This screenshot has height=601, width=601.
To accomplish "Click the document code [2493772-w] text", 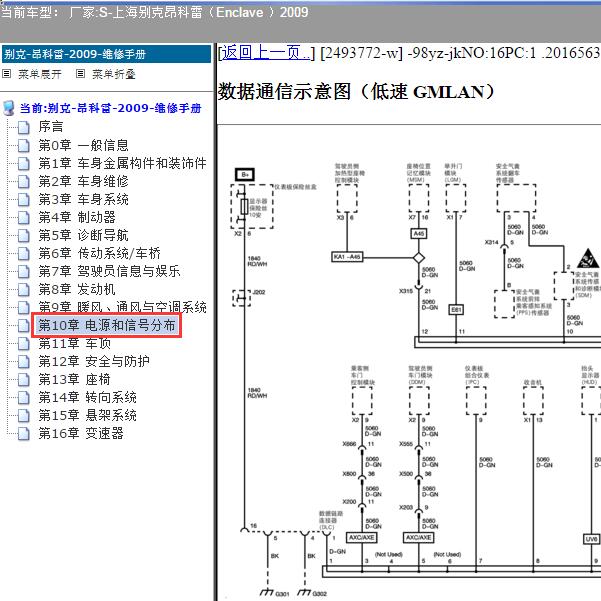I will click(361, 53).
